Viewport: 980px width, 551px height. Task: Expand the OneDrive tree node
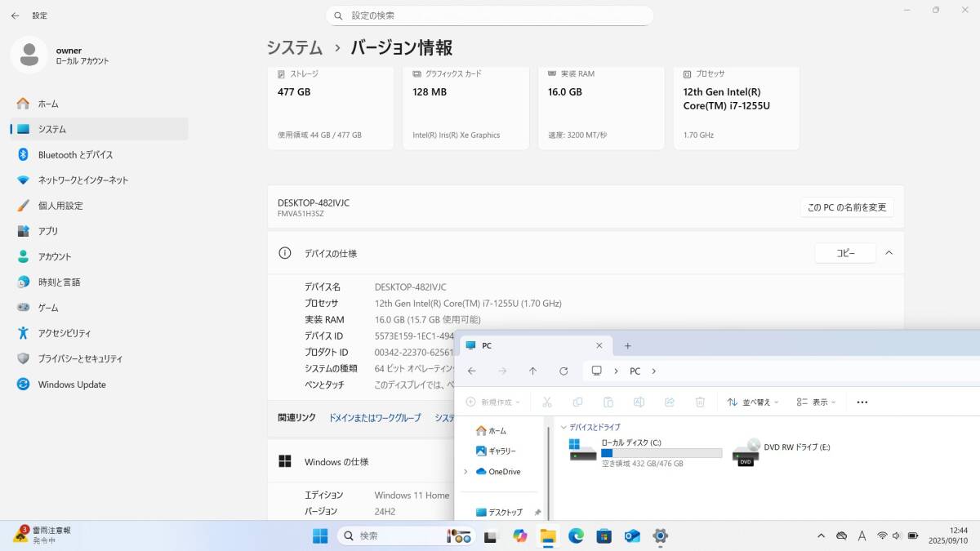(465, 472)
